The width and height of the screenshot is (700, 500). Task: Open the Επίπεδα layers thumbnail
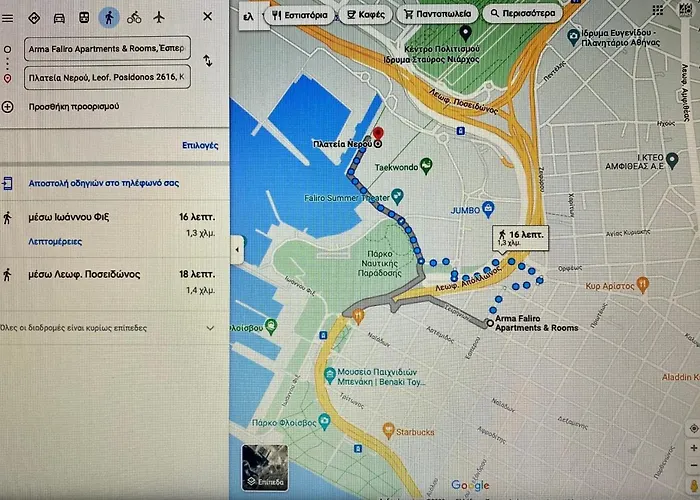pos(265,467)
